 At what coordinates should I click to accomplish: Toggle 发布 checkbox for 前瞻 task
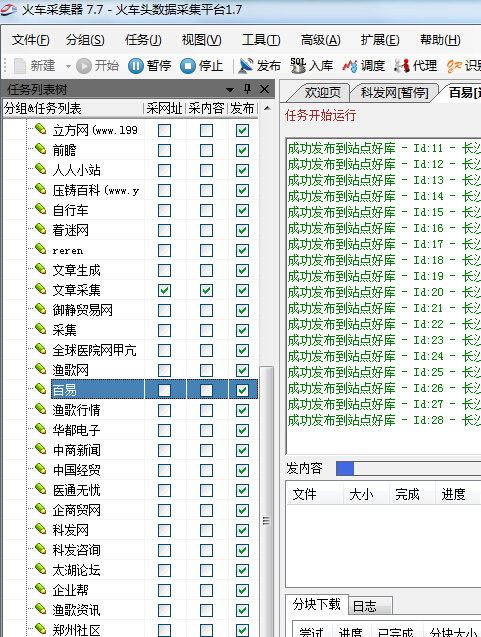pyautogui.click(x=243, y=150)
